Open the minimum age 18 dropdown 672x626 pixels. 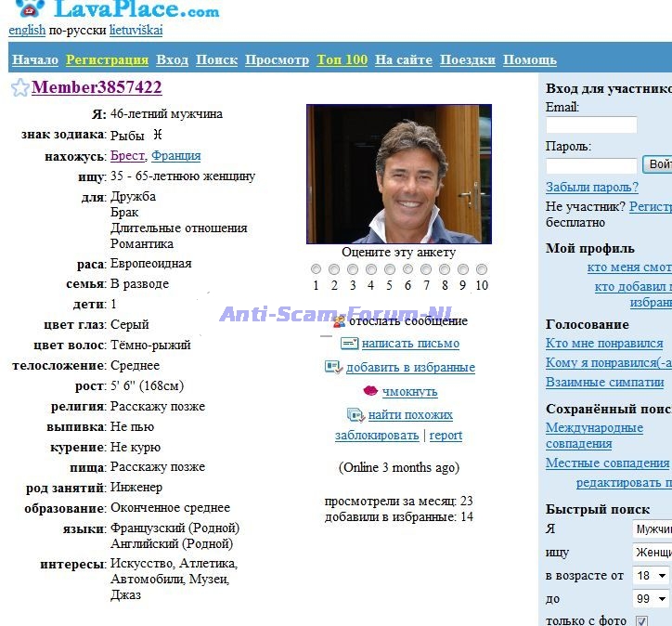[x=652, y=576]
